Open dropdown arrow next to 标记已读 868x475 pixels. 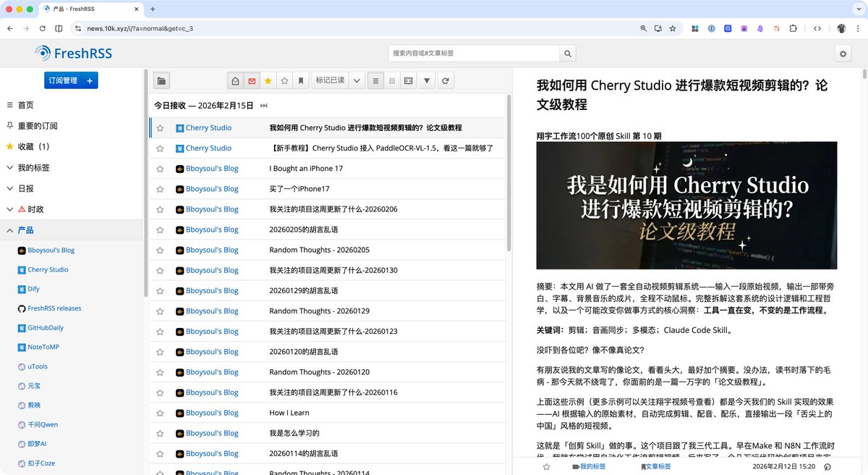click(357, 81)
